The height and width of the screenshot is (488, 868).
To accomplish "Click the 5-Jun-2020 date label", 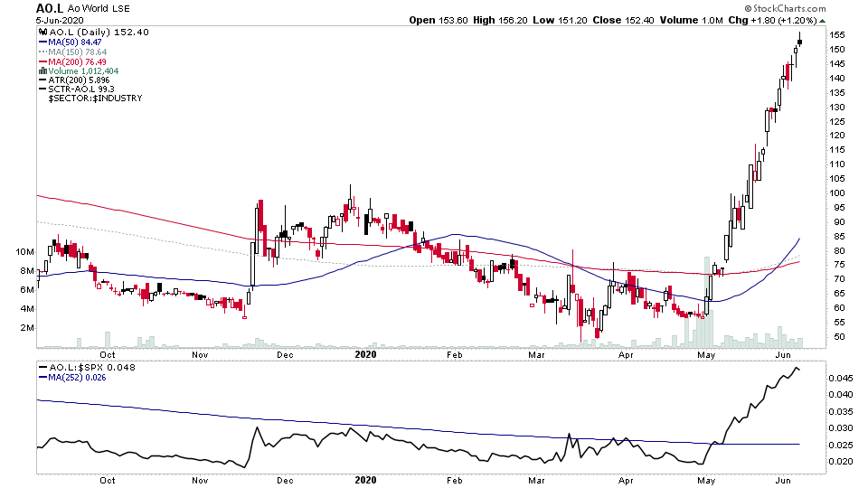I will click(x=60, y=21).
